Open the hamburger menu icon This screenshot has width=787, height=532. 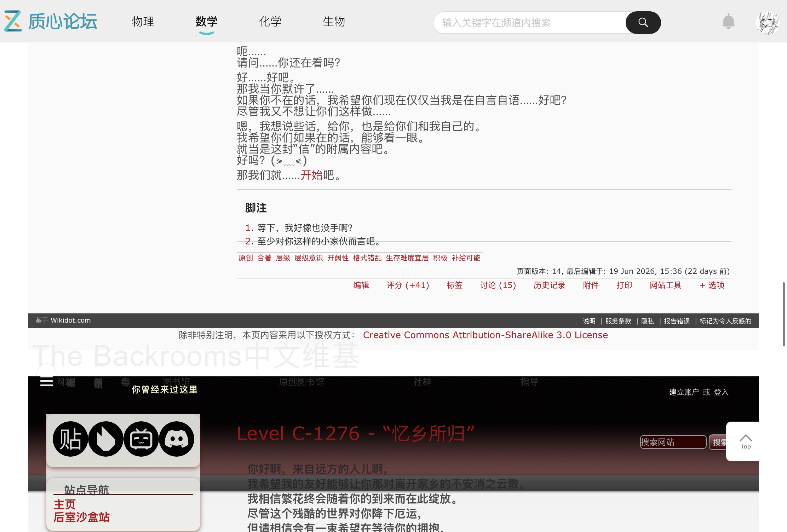pyautogui.click(x=46, y=382)
